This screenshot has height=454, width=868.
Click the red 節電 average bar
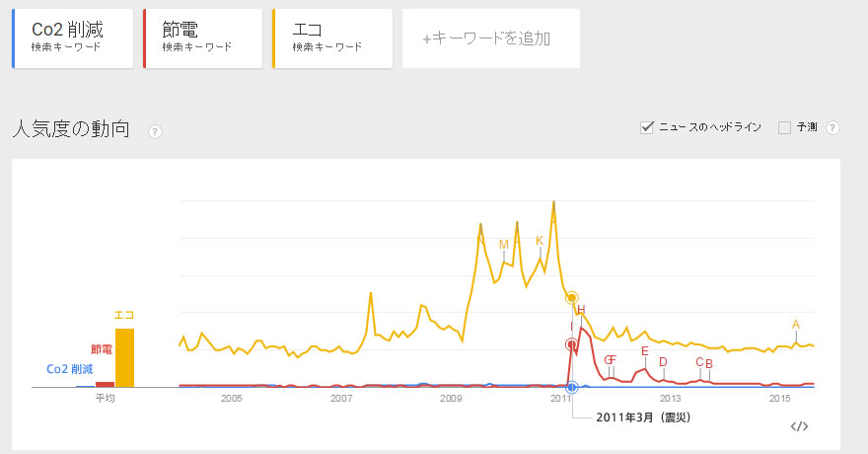106,384
